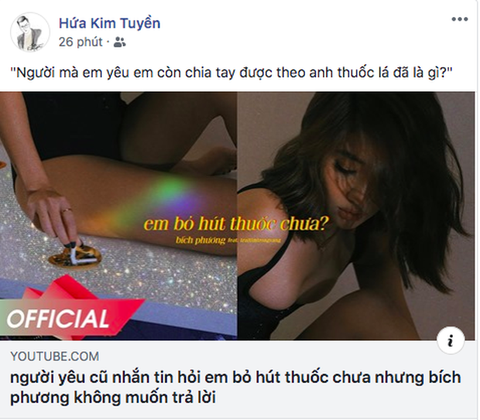Click the friends audience privacy icon

click(x=120, y=42)
